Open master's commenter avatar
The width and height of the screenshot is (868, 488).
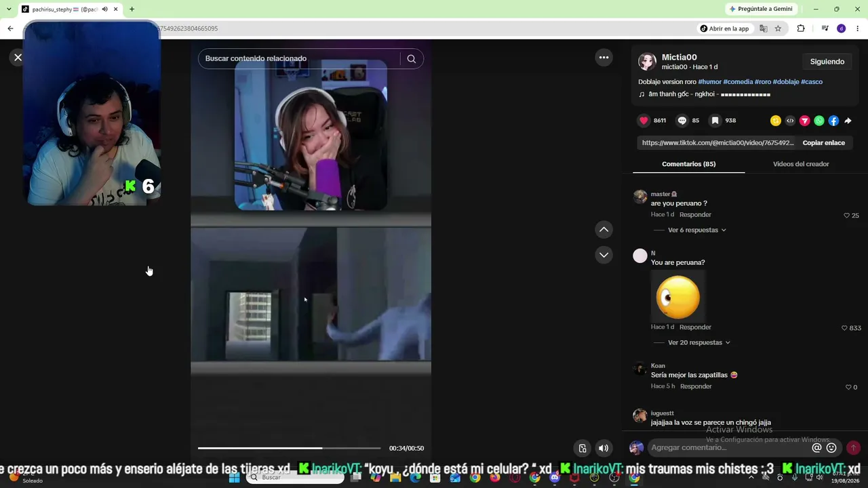coord(640,197)
